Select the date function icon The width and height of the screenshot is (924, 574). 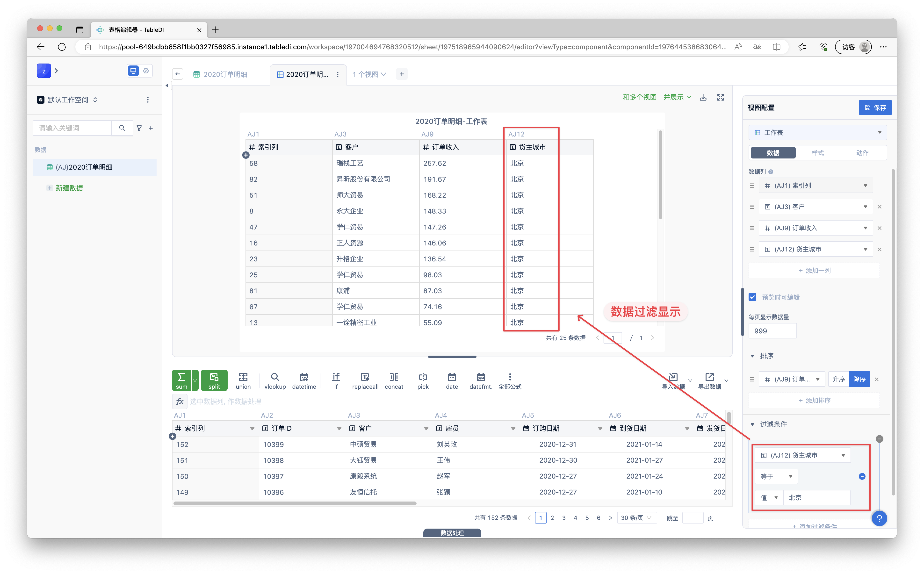coord(452,380)
